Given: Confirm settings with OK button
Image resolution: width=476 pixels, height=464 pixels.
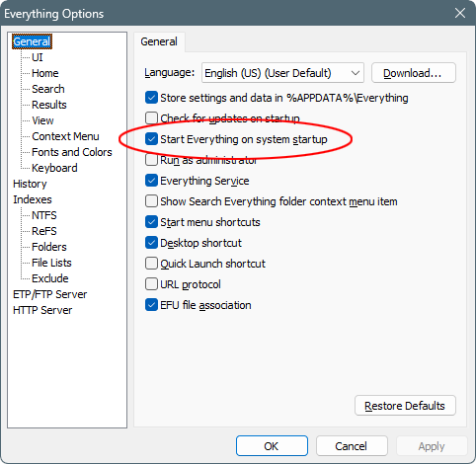Looking at the screenshot, I should 272,446.
